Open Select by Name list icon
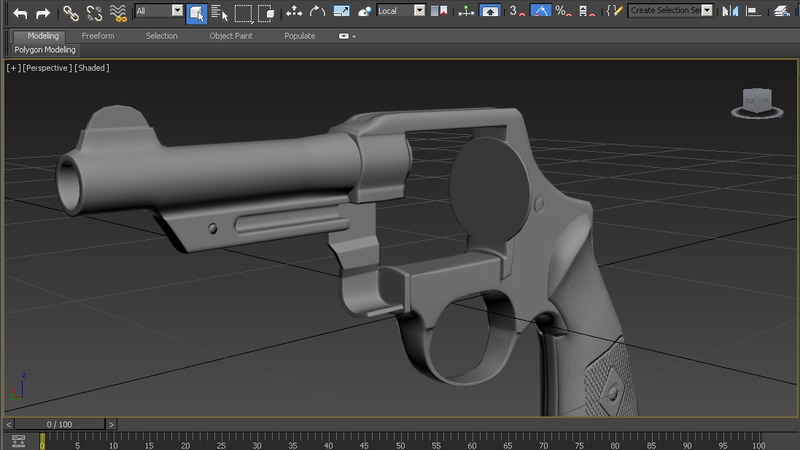 point(218,12)
